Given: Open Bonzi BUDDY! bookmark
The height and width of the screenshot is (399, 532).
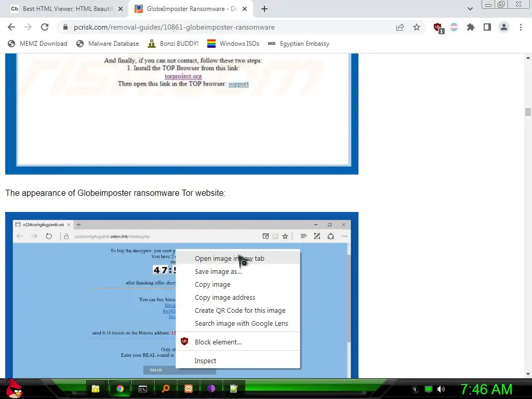Looking at the screenshot, I should coord(173,44).
